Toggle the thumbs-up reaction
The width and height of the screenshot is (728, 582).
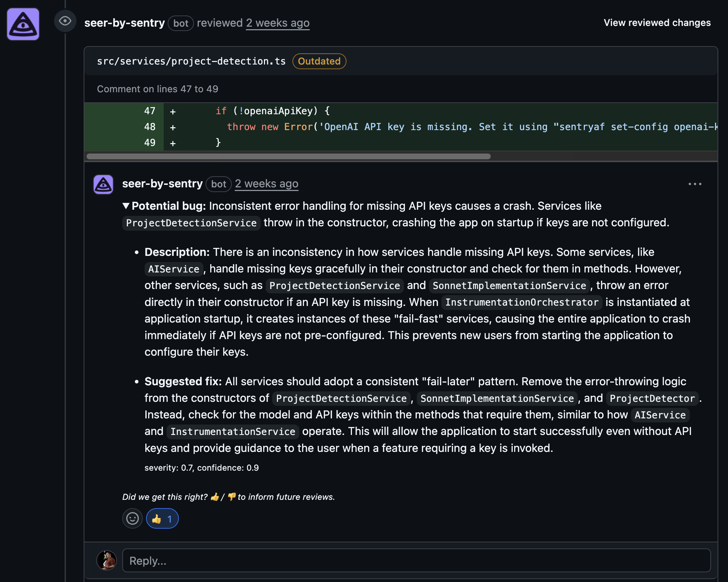click(162, 519)
